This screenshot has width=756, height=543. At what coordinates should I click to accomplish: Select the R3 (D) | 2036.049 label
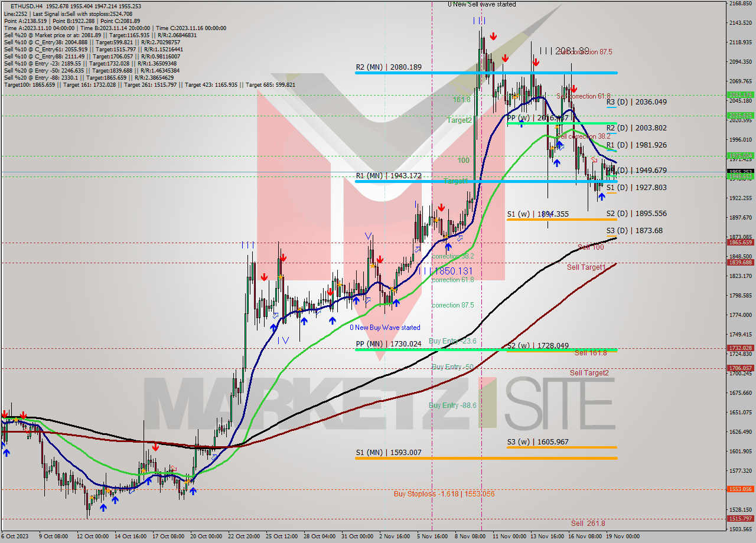click(x=637, y=102)
